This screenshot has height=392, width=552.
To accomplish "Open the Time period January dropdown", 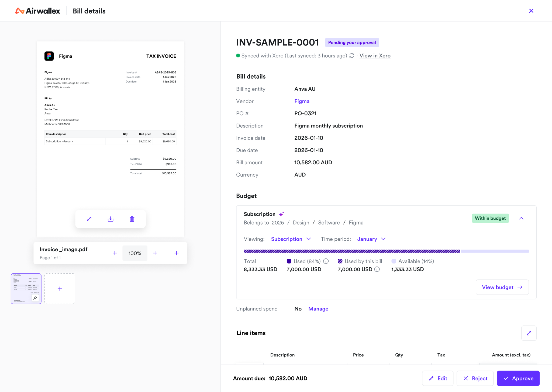I will click(x=371, y=239).
